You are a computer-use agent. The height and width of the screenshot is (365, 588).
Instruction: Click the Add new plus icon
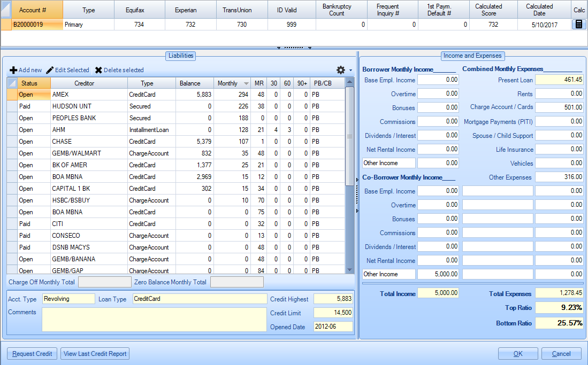coord(13,70)
